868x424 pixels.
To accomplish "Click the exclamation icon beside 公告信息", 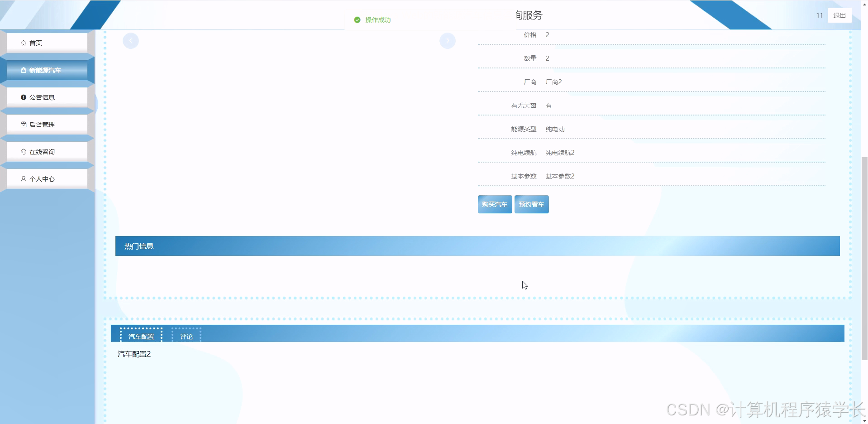I will 24,97.
